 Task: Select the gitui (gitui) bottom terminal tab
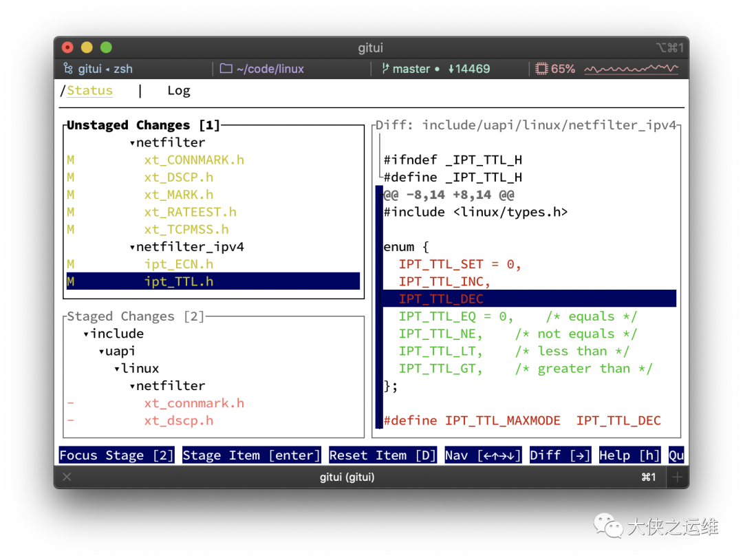click(x=347, y=477)
